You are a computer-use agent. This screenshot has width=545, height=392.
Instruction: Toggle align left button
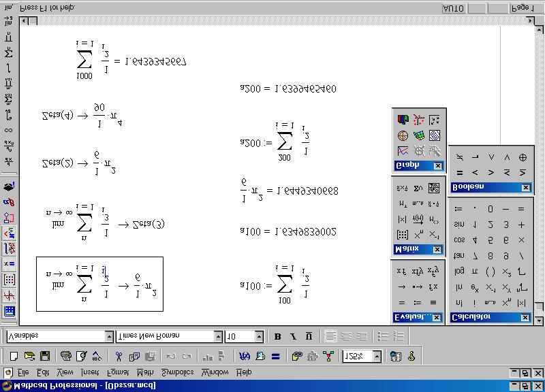click(330, 336)
